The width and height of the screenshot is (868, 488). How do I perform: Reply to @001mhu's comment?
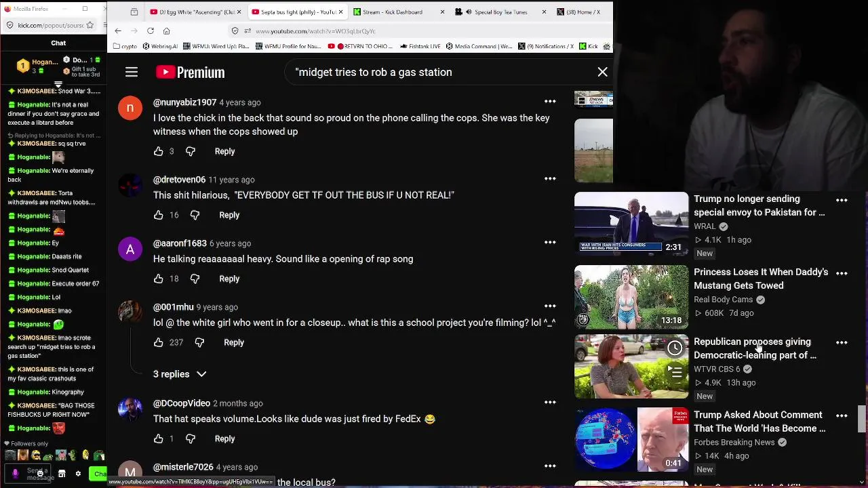coord(234,342)
